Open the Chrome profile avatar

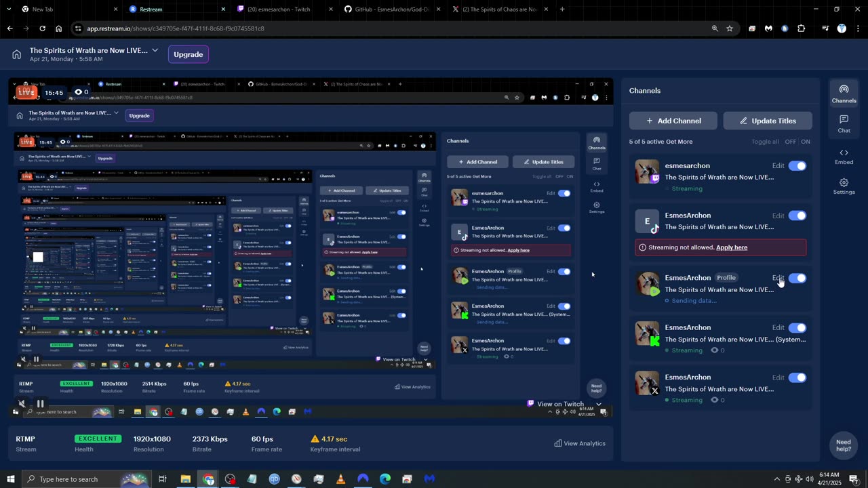click(842, 28)
